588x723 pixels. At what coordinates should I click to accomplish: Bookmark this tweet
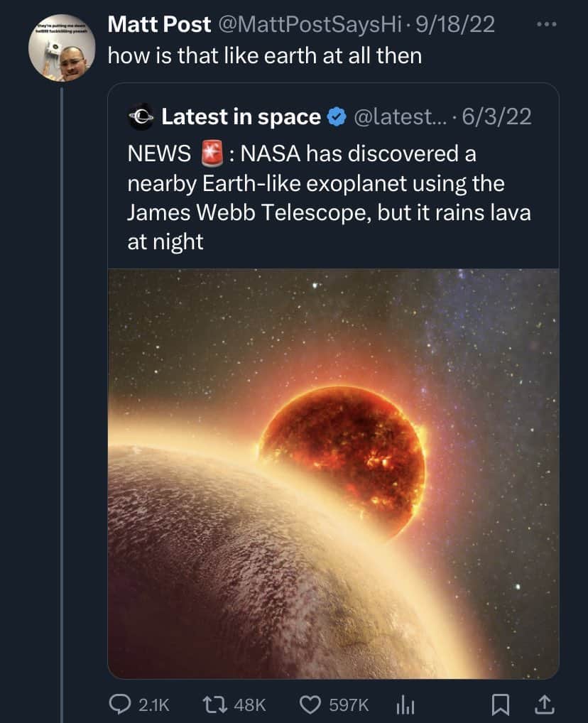[501, 704]
